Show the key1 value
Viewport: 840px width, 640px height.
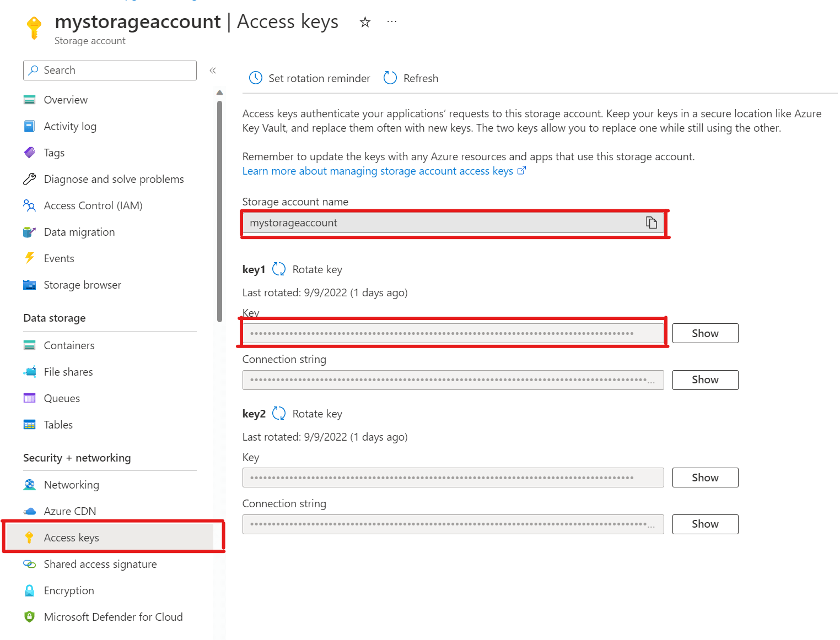pyautogui.click(x=704, y=333)
